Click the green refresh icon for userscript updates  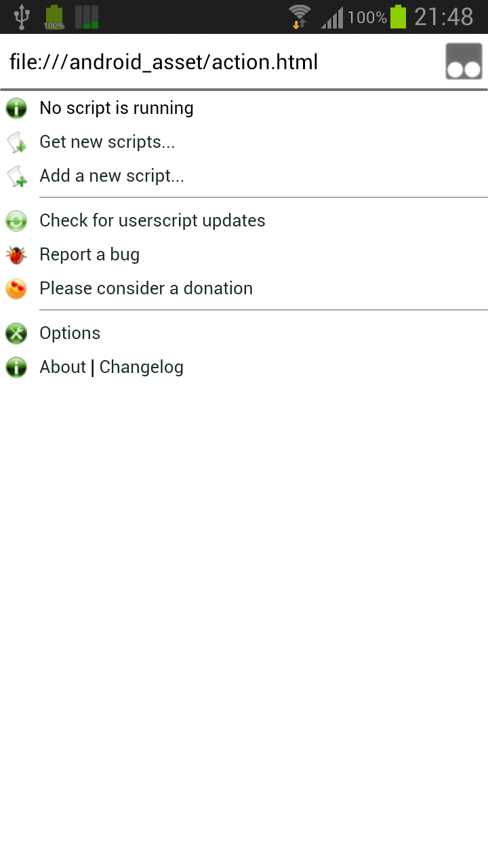[x=16, y=221]
